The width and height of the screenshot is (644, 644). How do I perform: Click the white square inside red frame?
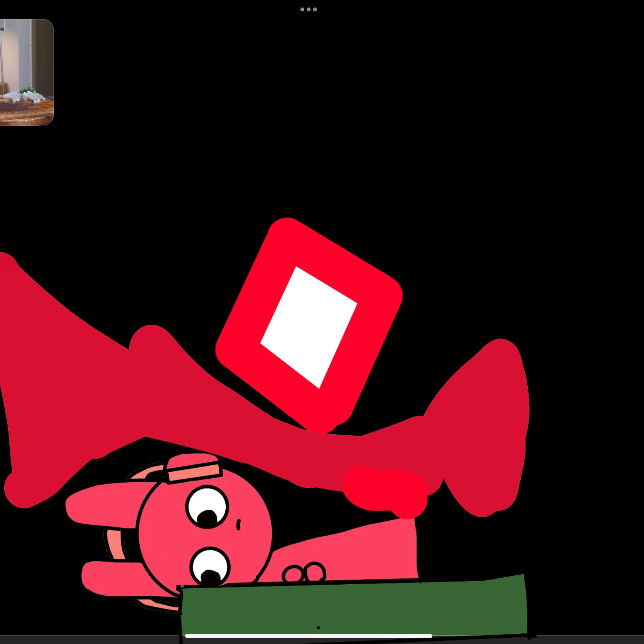click(309, 327)
